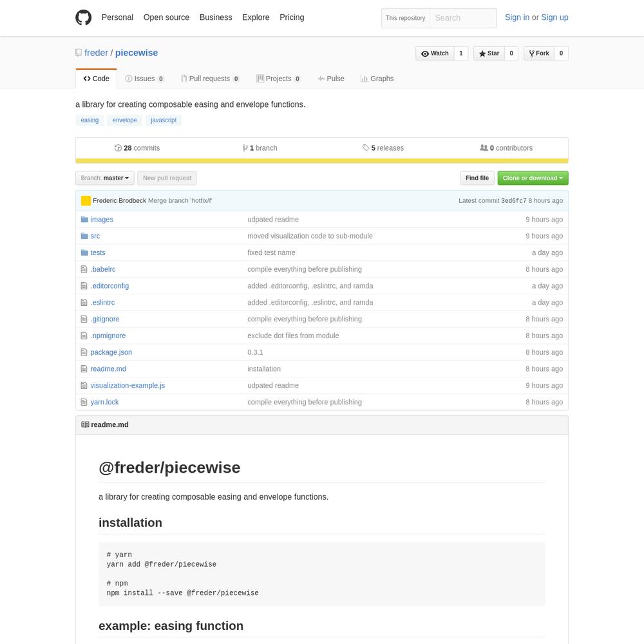This screenshot has width=644, height=644.
Task: Open the Issues tab
Action: 144,79
